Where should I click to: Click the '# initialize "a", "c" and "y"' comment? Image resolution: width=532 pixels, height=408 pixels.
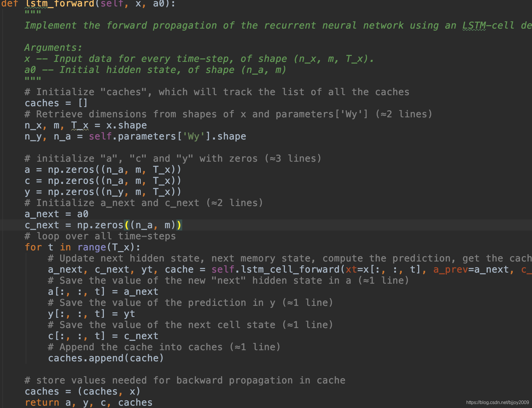[173, 158]
